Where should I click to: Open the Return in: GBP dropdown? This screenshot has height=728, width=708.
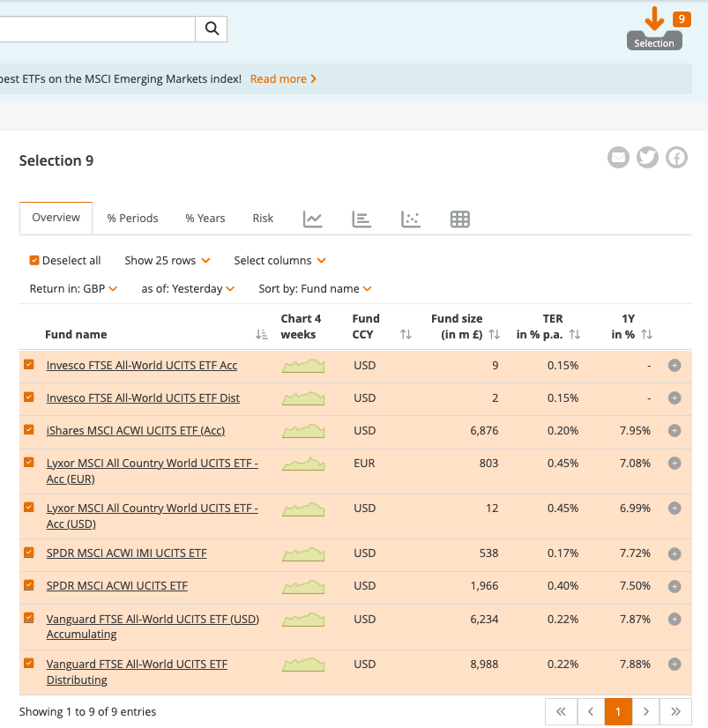(x=73, y=289)
